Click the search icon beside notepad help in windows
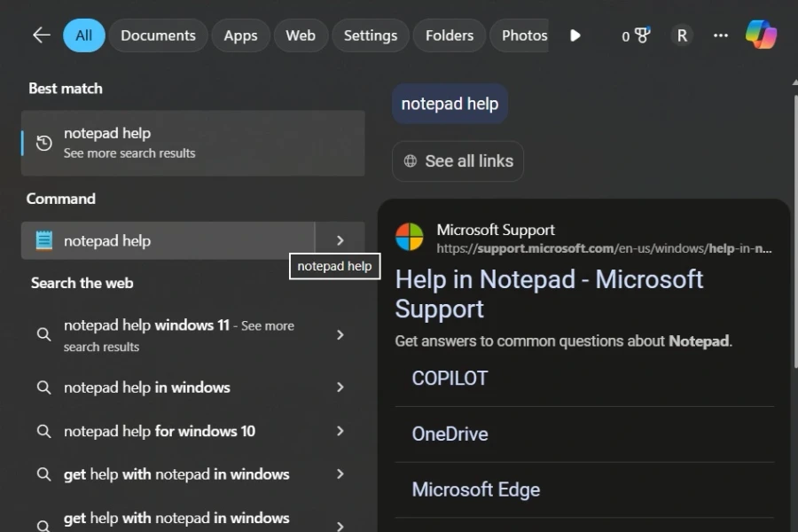798x532 pixels. (44, 387)
